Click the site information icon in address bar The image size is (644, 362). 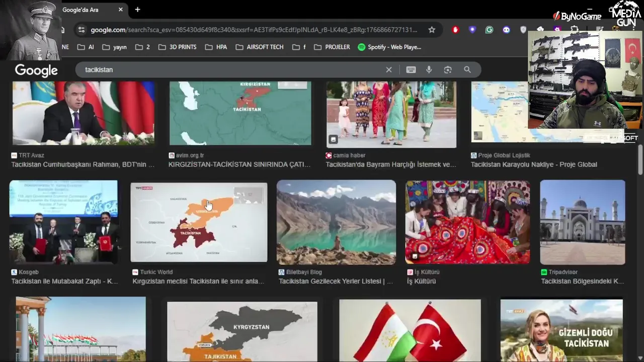pyautogui.click(x=82, y=30)
